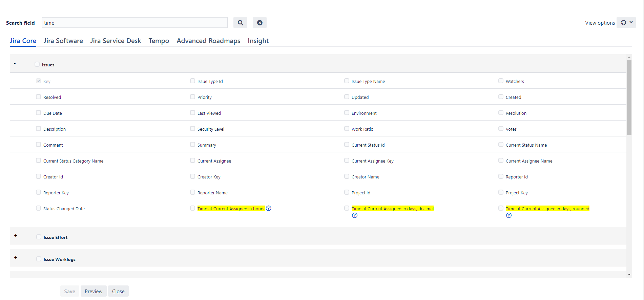Check the Reporter Key checkbox
Viewport: 644px width, 300px height.
pyautogui.click(x=39, y=192)
